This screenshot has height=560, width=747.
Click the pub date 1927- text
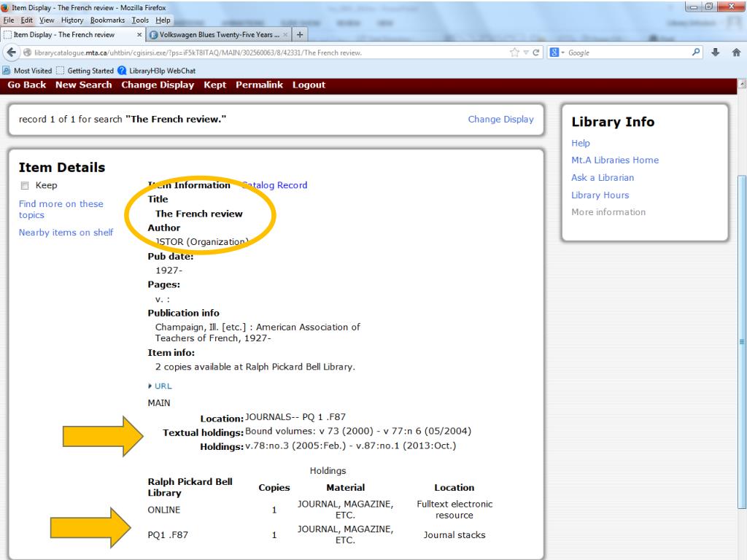click(169, 271)
